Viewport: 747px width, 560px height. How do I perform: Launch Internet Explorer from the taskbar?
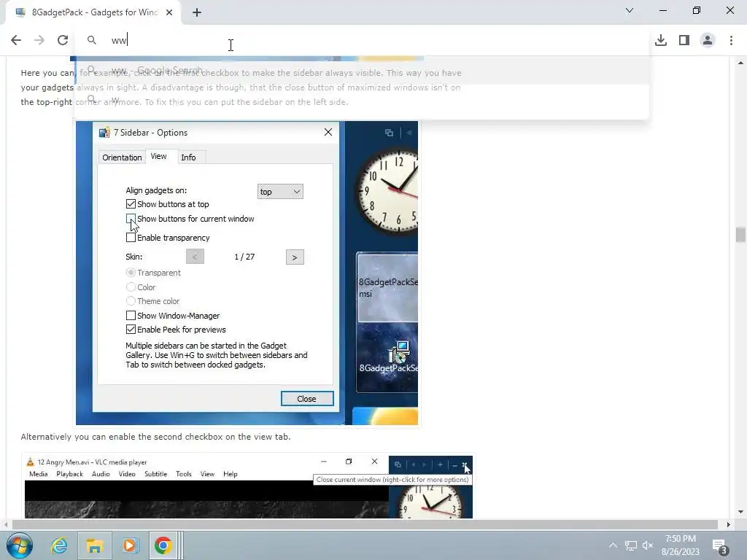click(59, 545)
